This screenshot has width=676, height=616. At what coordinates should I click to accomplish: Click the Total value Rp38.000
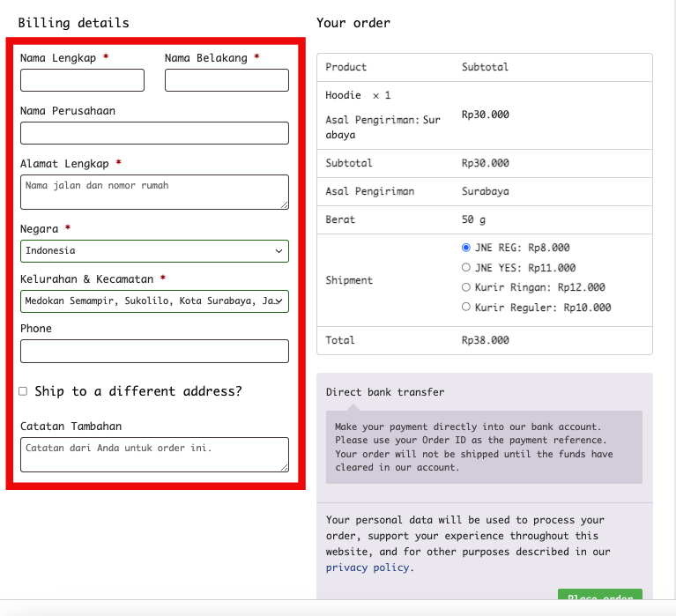(x=485, y=340)
